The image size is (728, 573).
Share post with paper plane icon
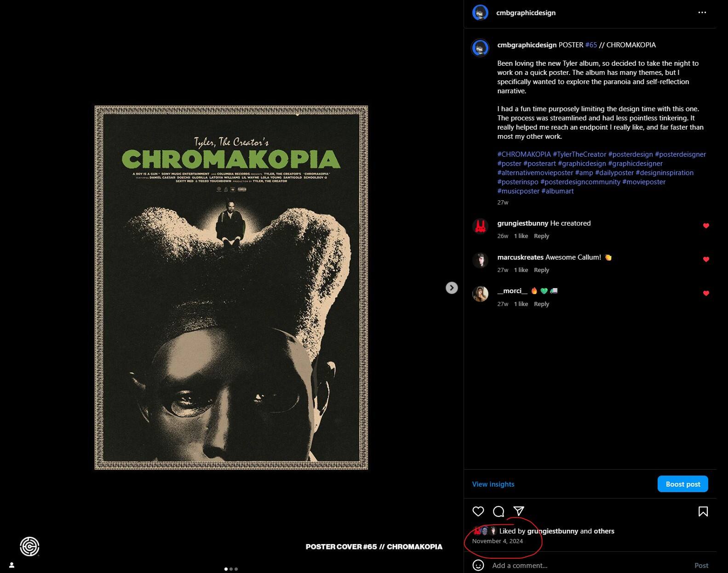click(x=519, y=511)
